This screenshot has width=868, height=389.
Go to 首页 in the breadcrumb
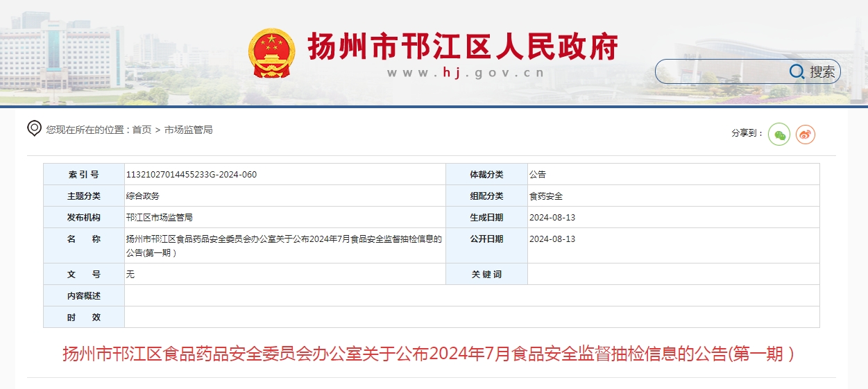pyautogui.click(x=142, y=130)
